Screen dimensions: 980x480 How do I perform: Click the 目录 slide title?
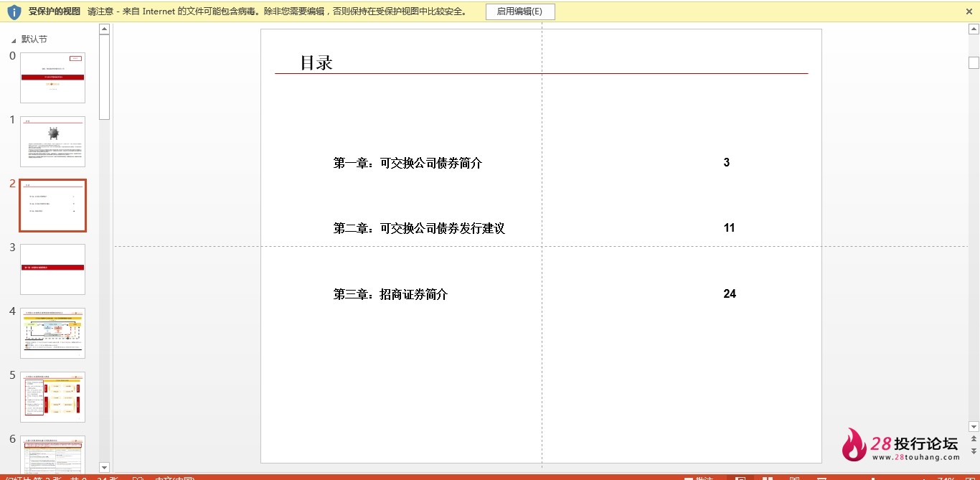point(316,62)
